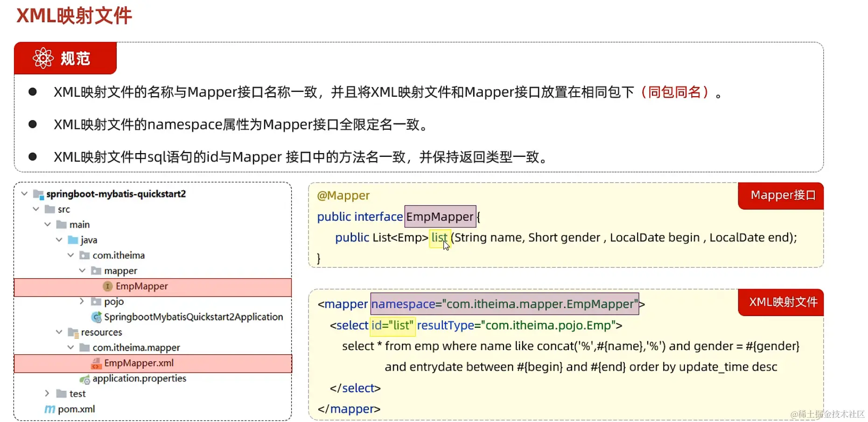The image size is (868, 422).
Task: Collapse the com.itheima package chevron
Action: tap(70, 255)
